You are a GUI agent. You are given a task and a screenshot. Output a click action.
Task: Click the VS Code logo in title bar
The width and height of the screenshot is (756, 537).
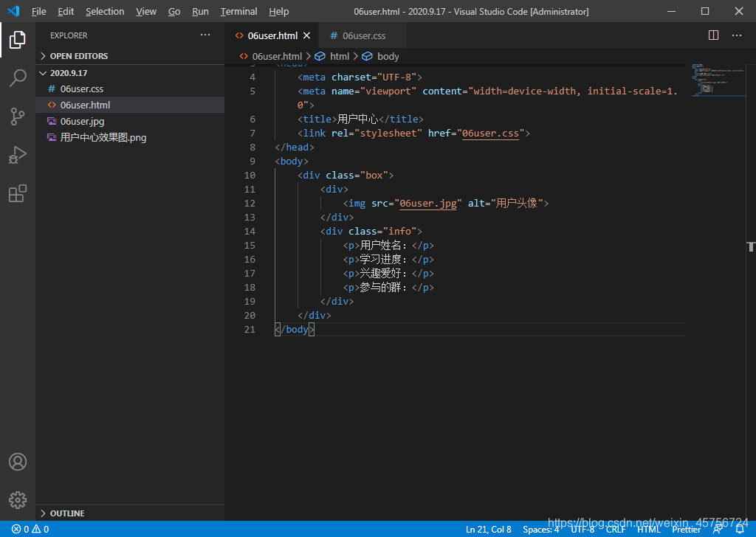13,11
